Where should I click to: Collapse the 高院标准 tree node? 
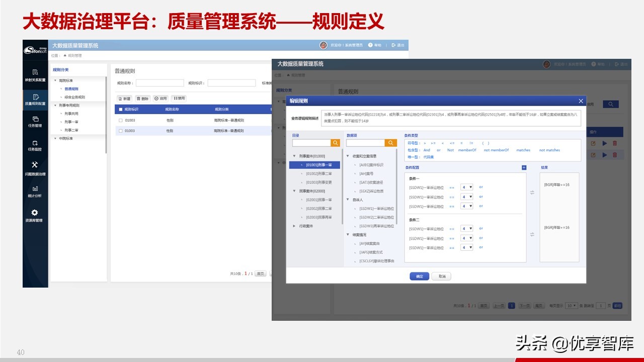(x=55, y=80)
